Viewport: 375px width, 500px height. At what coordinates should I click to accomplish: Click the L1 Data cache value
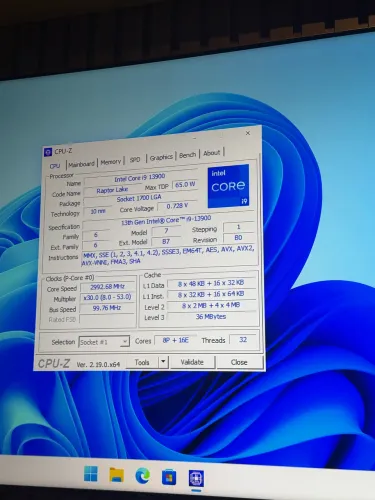pyautogui.click(x=211, y=283)
